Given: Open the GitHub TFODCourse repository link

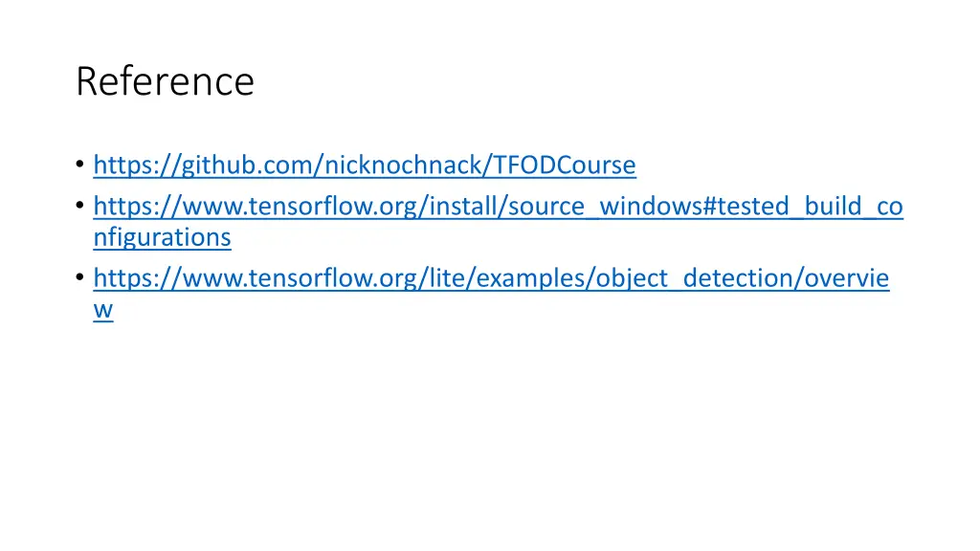Looking at the screenshot, I should [x=365, y=165].
